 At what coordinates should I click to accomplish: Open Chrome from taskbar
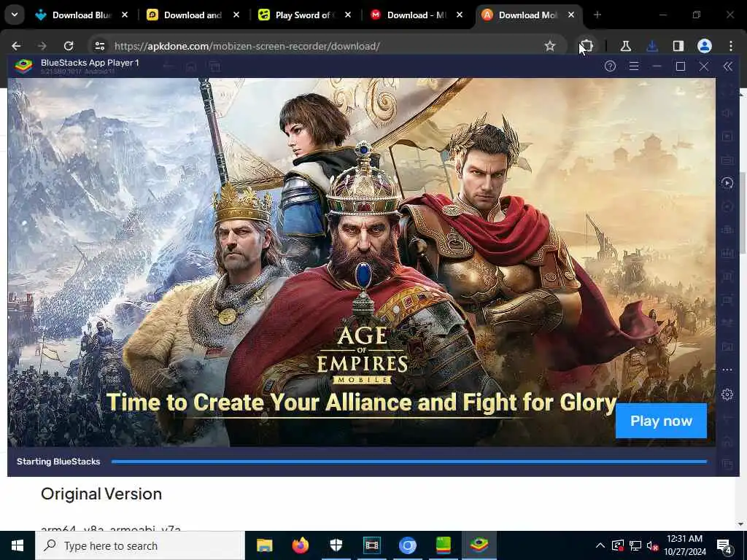[407, 545]
